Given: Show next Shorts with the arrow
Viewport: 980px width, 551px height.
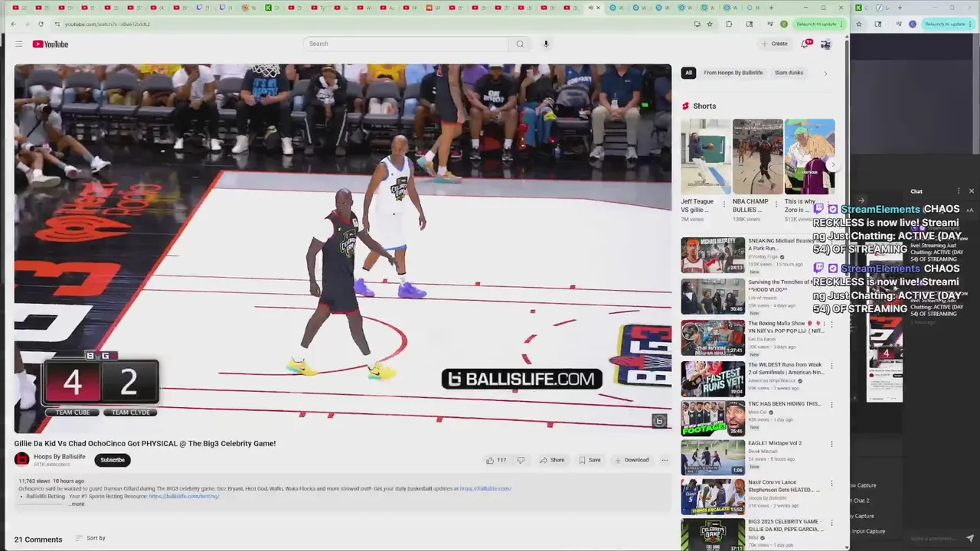Looking at the screenshot, I should point(832,165).
